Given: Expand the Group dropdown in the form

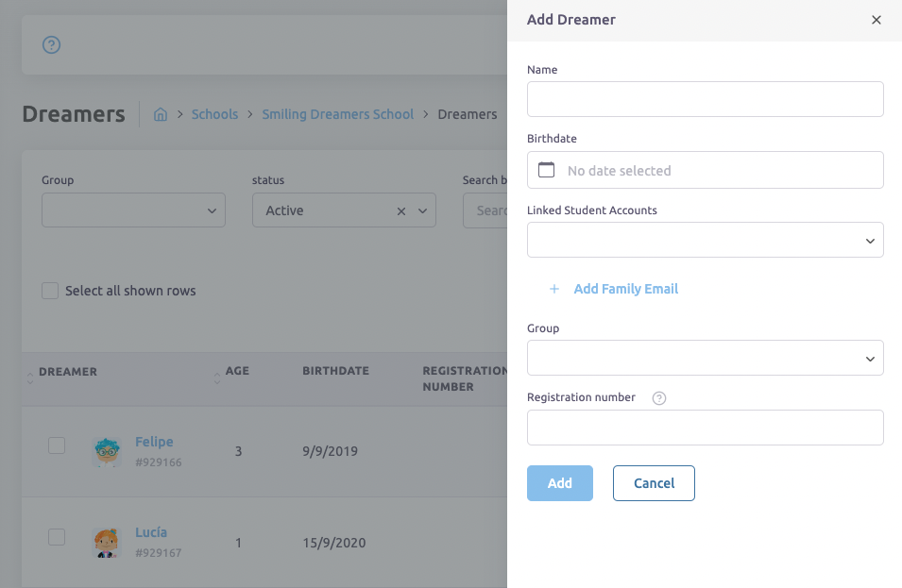Looking at the screenshot, I should point(705,359).
